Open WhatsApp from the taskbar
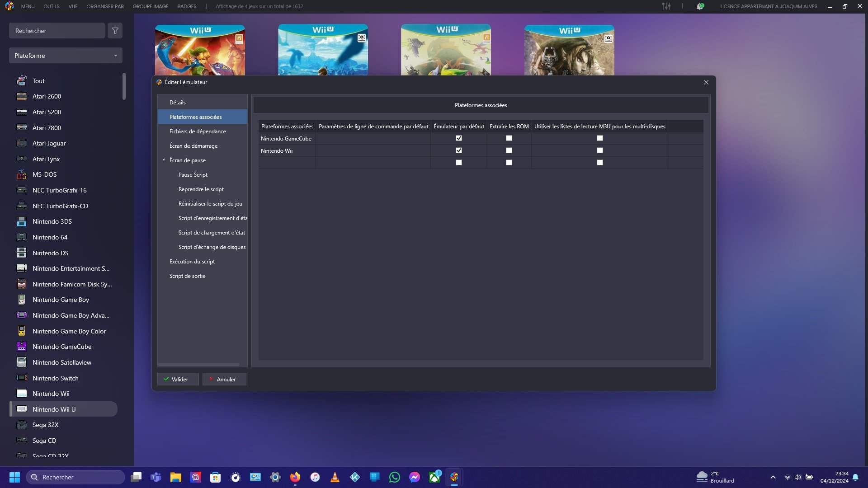Image resolution: width=868 pixels, height=488 pixels. pos(395,477)
